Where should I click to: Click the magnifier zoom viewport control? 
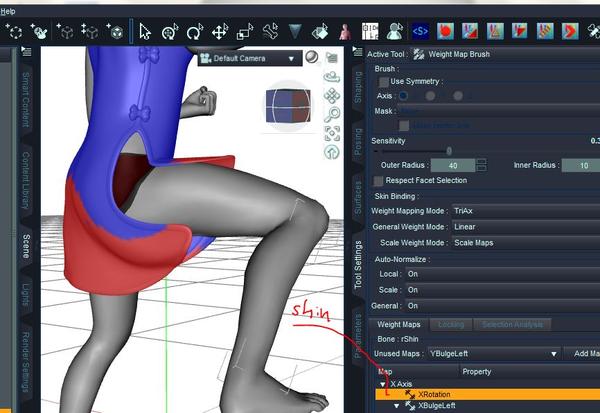click(x=332, y=114)
